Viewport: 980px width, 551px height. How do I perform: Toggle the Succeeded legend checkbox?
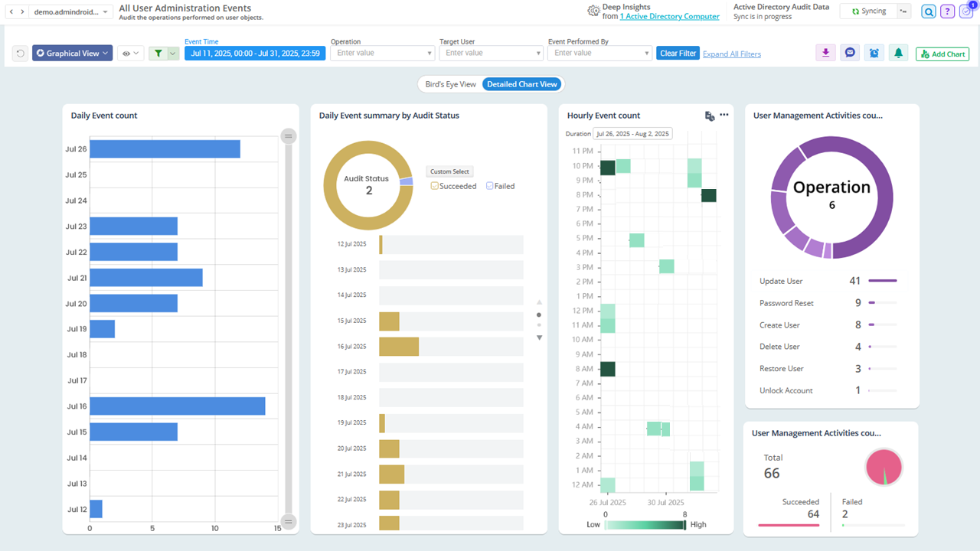434,185
